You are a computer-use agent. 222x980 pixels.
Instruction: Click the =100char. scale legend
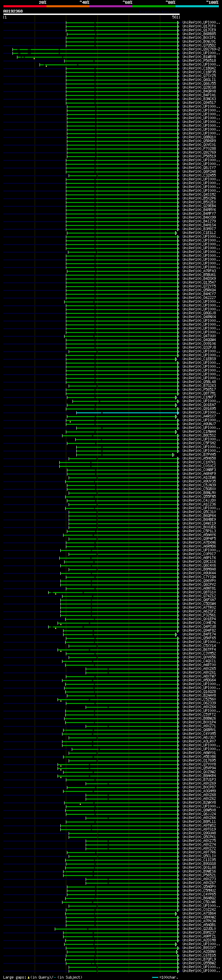[x=165, y=977]
